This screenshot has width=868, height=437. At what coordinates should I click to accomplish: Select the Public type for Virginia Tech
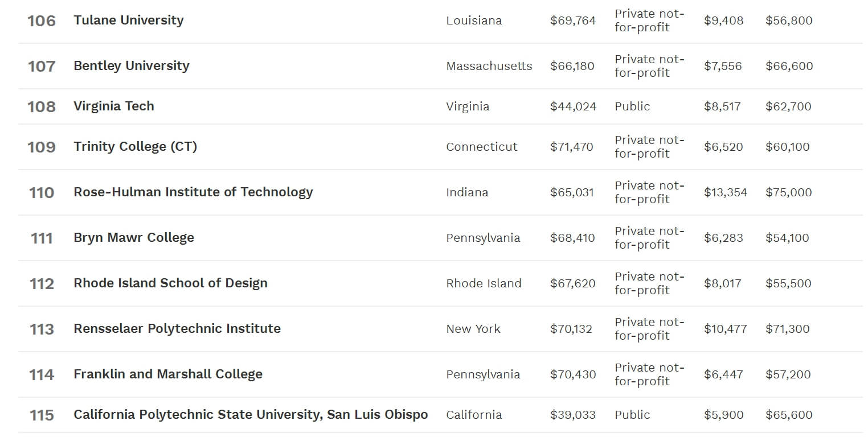click(632, 106)
